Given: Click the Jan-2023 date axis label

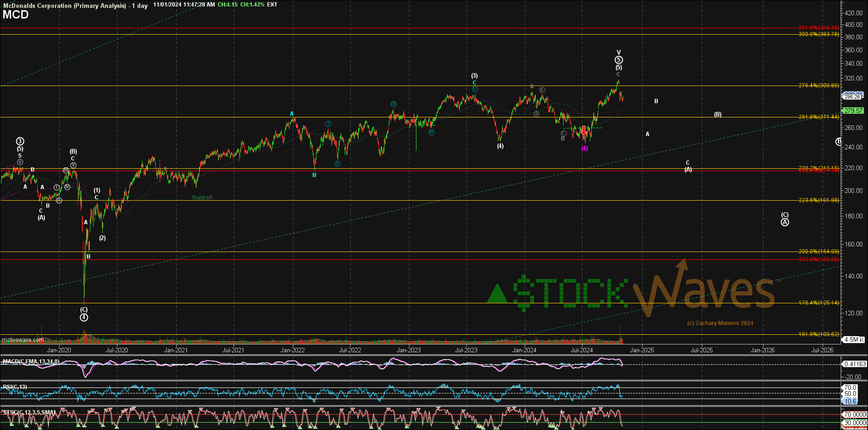Looking at the screenshot, I should coord(409,350).
